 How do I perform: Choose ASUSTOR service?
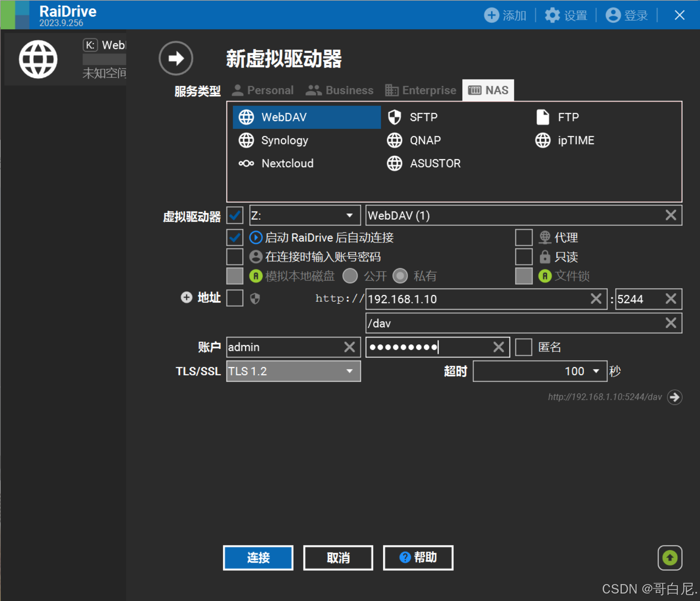(424, 163)
